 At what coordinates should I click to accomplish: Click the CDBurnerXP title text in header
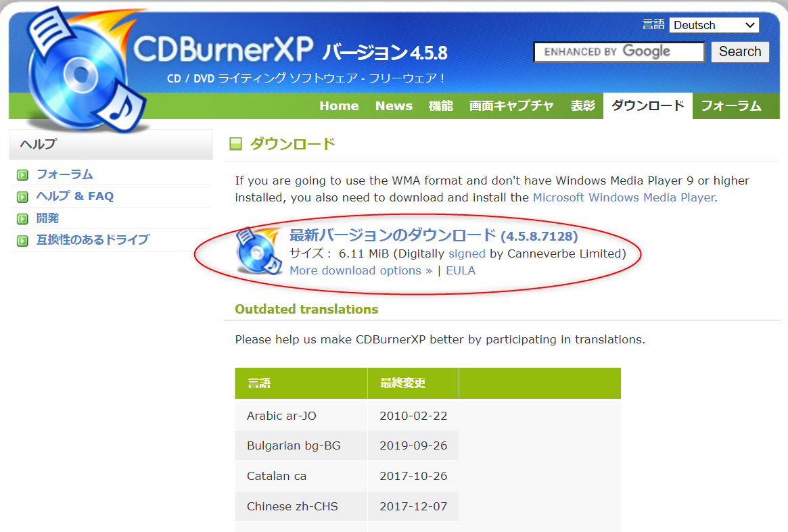pos(223,49)
